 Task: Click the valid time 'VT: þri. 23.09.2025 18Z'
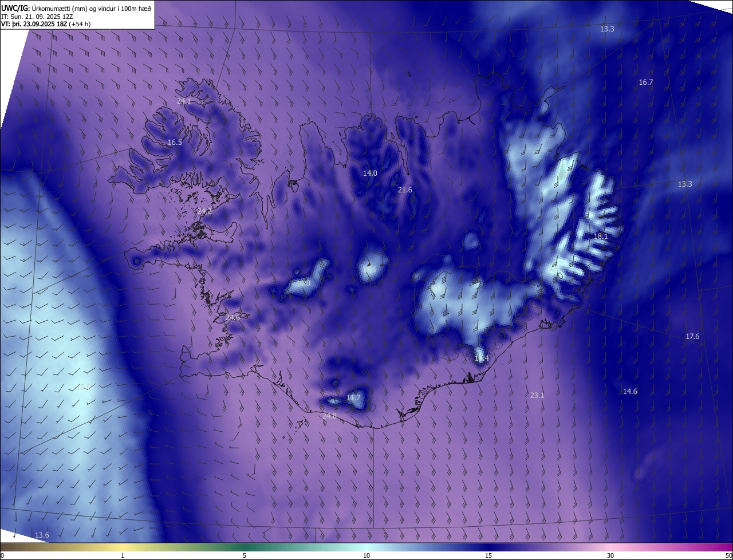point(34,24)
